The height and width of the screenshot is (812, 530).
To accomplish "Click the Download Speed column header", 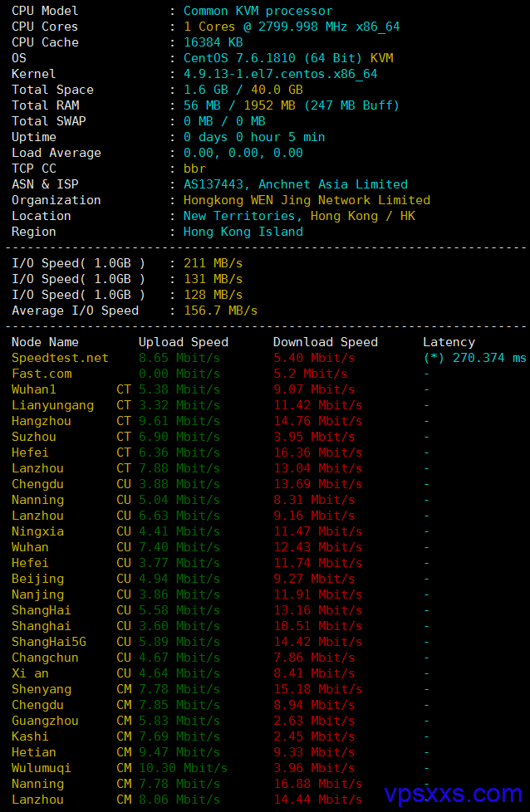I will (325, 342).
